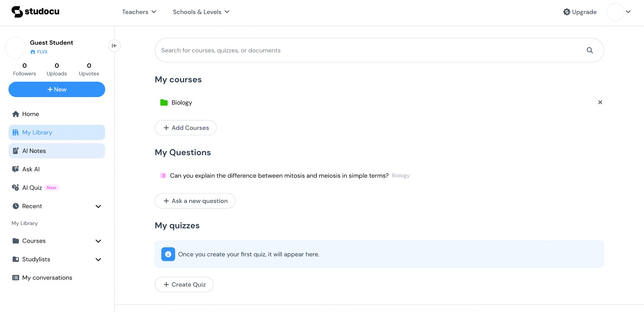Click the Create Quiz button
Screen dimensions: 644x312
tap(184, 285)
